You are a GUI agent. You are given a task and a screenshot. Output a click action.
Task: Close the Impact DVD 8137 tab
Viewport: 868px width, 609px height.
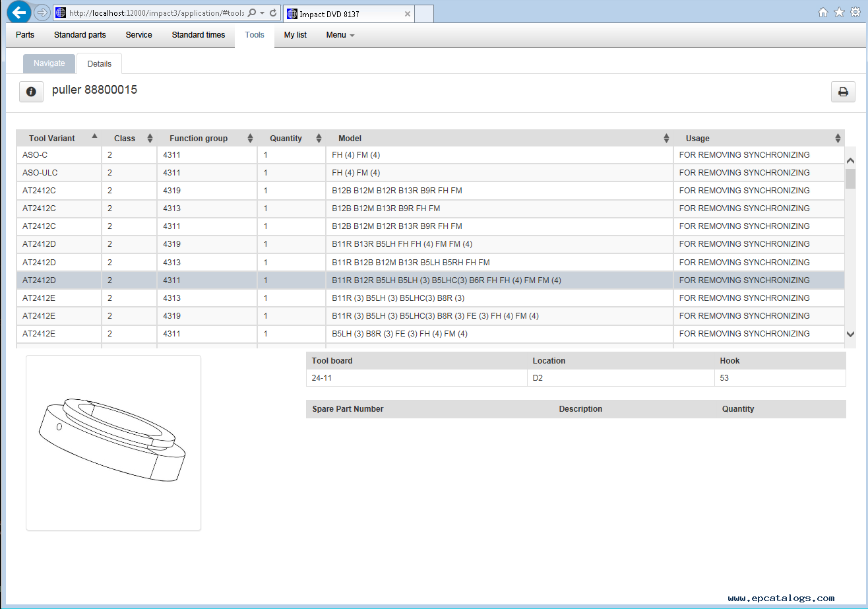click(408, 14)
